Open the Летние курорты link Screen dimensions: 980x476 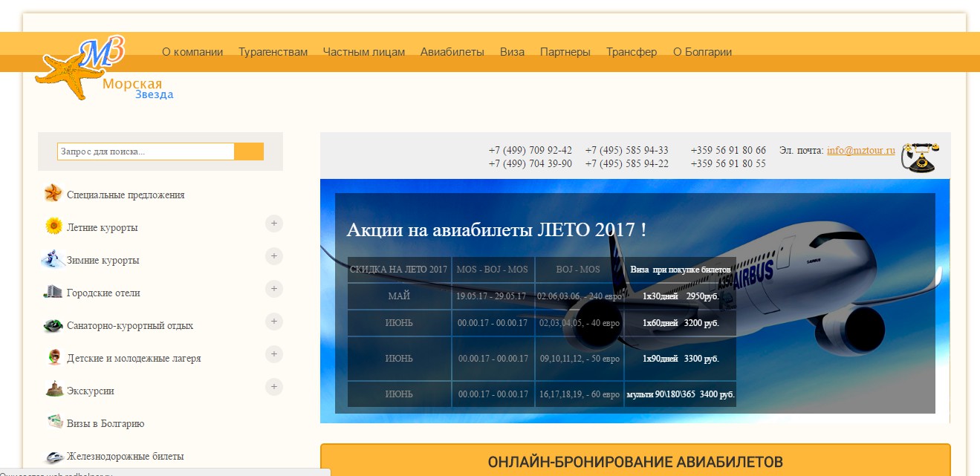[103, 227]
